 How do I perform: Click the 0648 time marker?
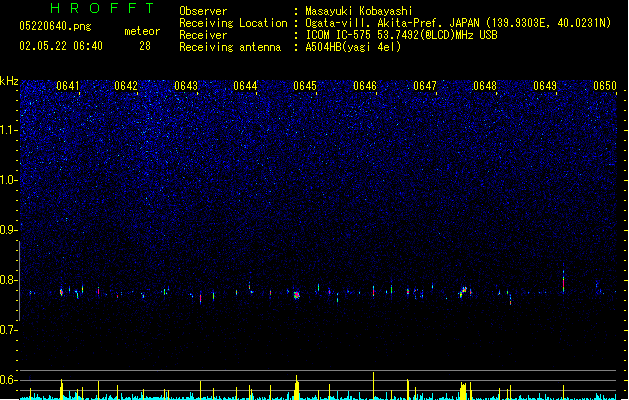485,86
